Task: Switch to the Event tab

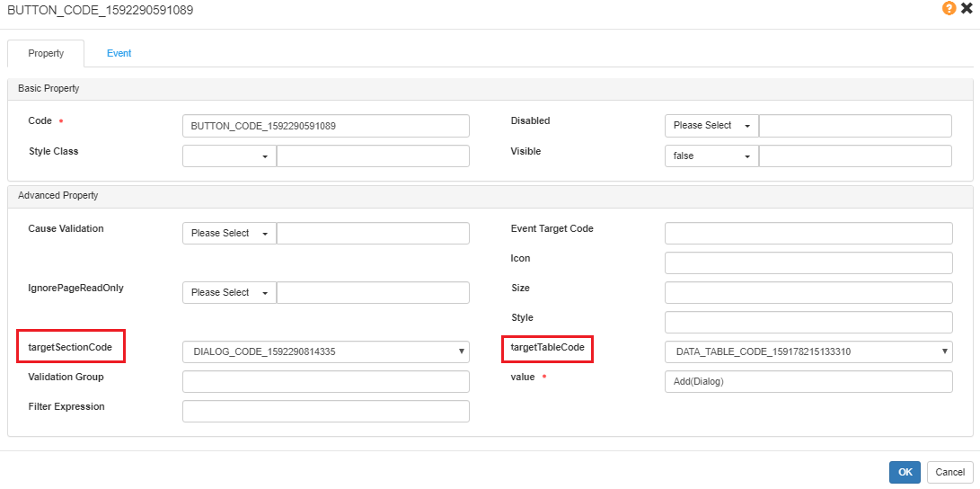Action: click(x=119, y=54)
